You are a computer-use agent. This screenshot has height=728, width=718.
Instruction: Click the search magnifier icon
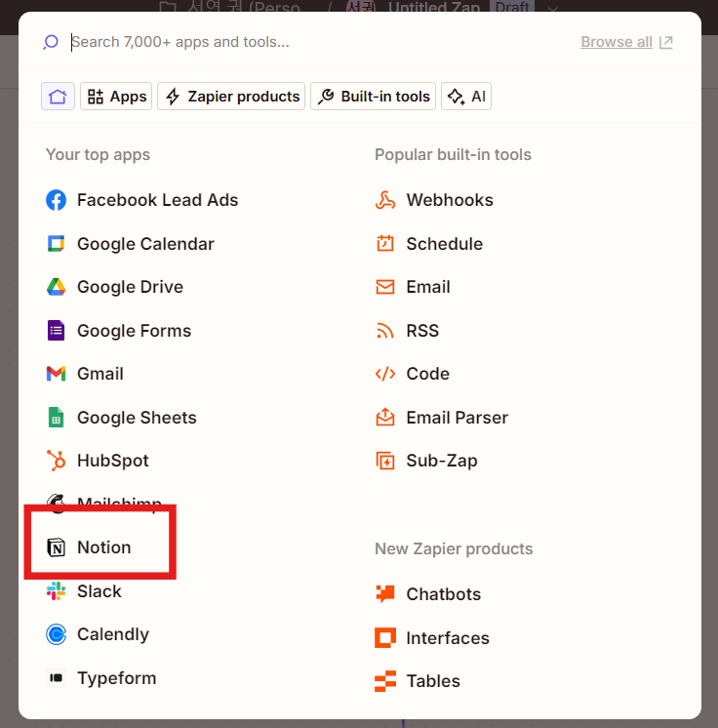(x=51, y=42)
